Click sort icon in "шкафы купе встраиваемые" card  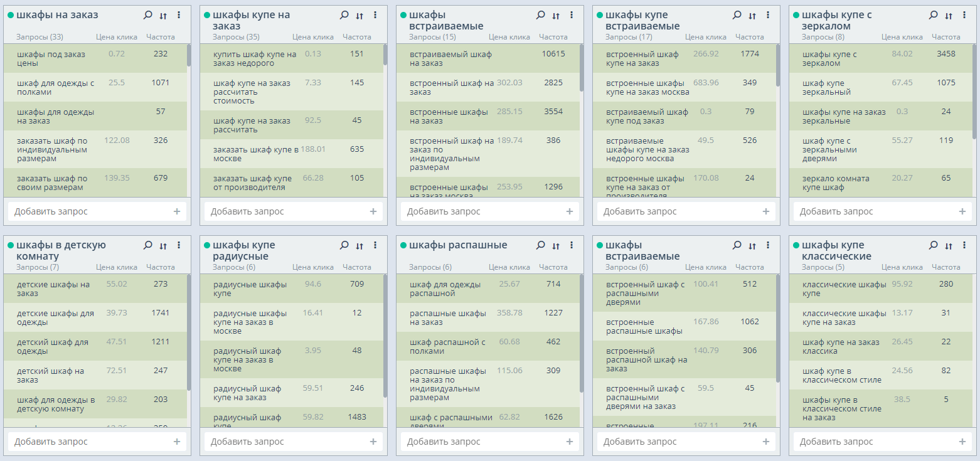coord(752,16)
